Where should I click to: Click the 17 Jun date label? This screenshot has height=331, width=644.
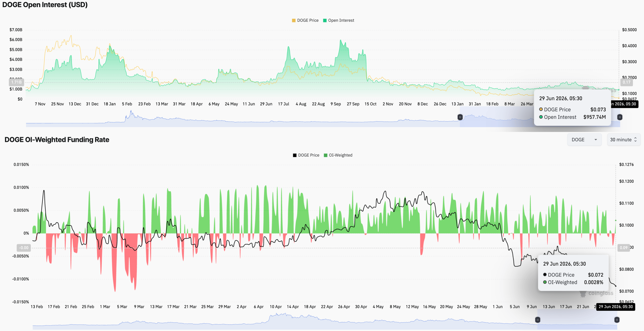pos(566,307)
